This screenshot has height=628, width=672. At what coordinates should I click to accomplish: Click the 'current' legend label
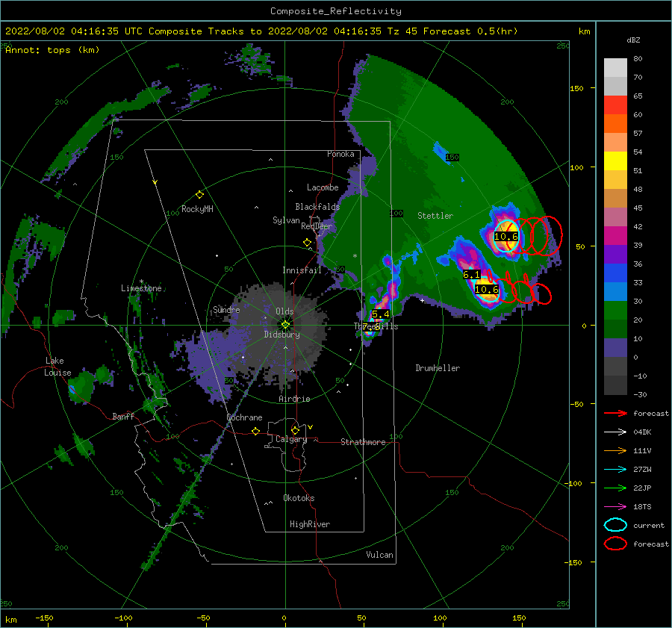(649, 525)
